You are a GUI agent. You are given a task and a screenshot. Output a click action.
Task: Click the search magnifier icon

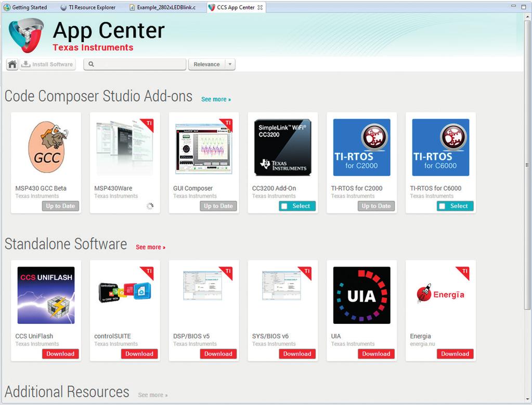[91, 64]
